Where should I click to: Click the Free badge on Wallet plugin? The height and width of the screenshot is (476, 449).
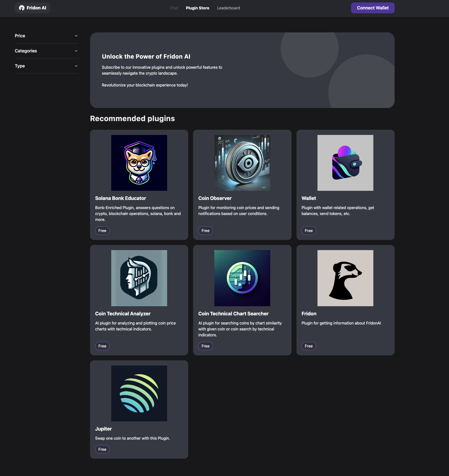click(x=309, y=231)
